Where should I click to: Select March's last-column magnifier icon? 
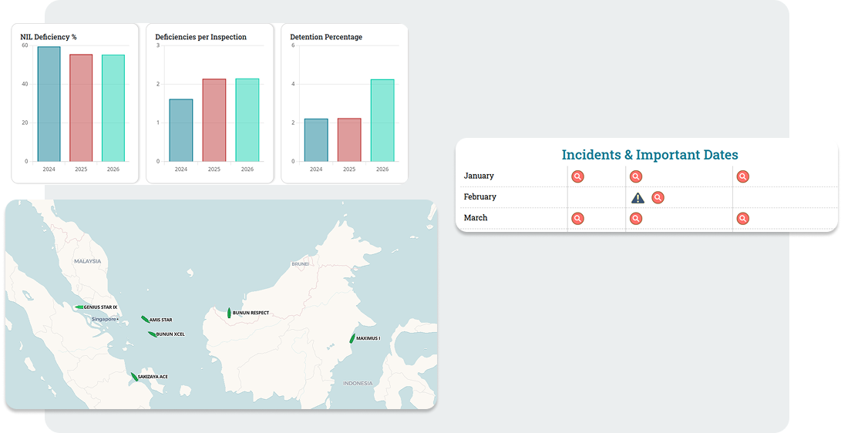tap(742, 219)
